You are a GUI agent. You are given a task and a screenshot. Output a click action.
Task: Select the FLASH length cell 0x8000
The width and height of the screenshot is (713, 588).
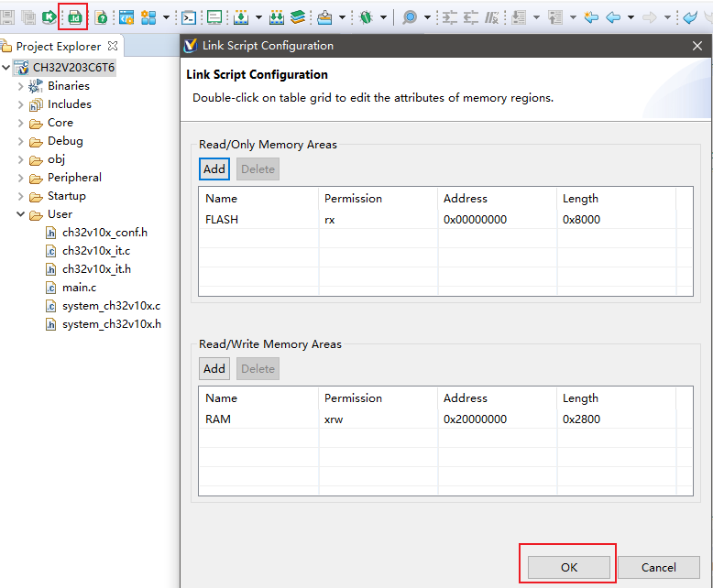[x=582, y=220]
